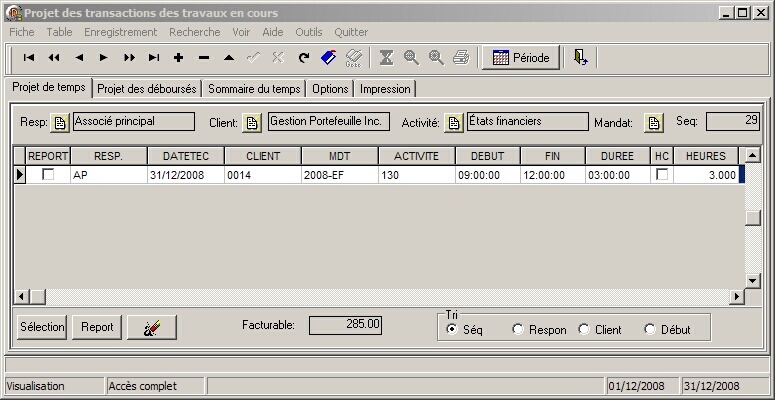Click the second magnifying glass search icon
775x400 pixels.
coord(436,58)
